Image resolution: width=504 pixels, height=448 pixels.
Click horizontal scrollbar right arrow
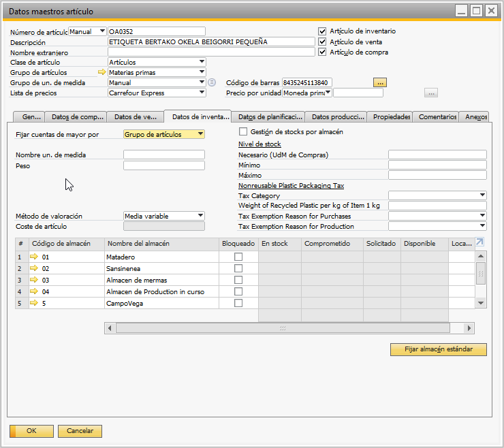[x=469, y=328]
